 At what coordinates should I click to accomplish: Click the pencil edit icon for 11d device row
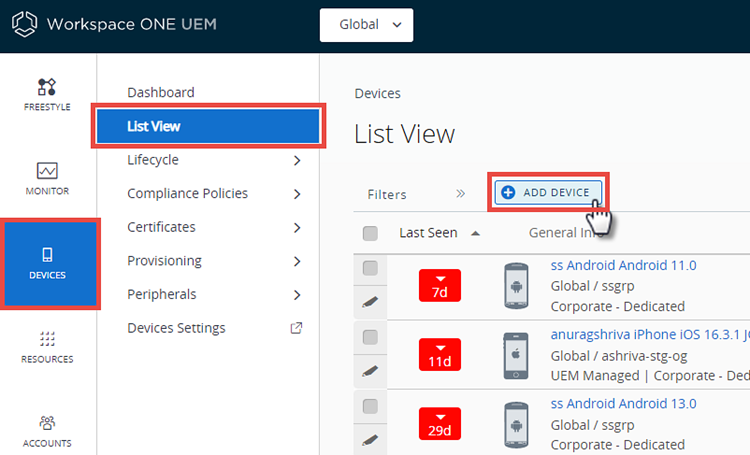[370, 371]
